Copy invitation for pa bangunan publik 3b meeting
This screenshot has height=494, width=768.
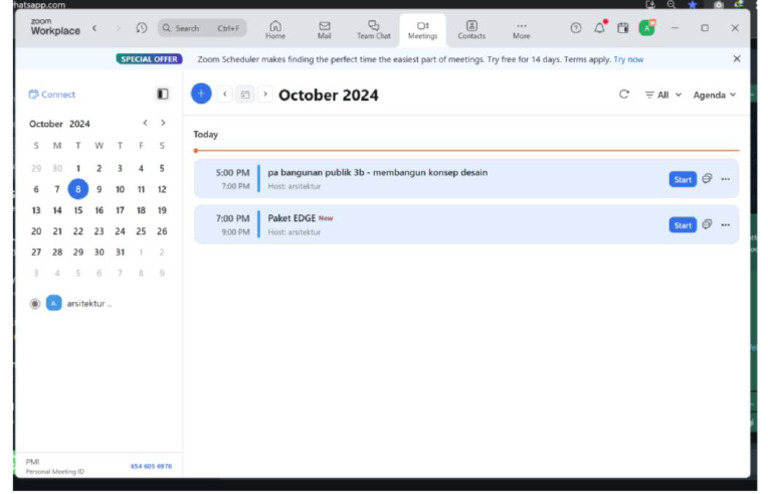[706, 178]
